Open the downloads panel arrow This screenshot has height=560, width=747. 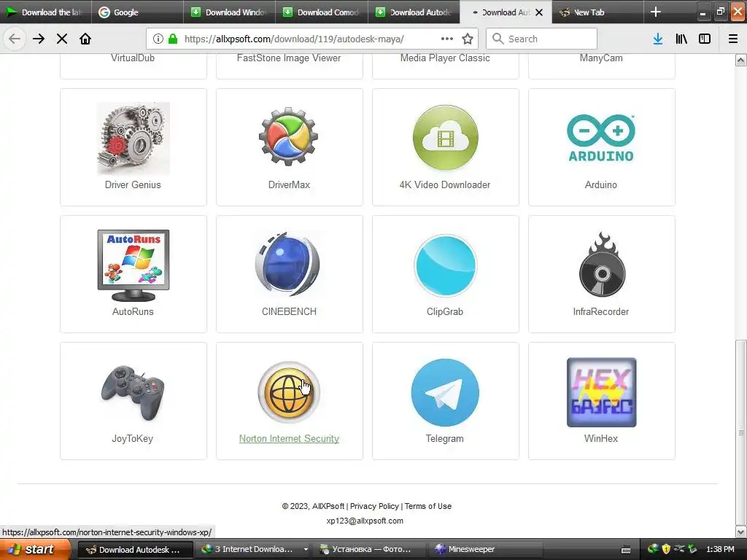coord(658,39)
